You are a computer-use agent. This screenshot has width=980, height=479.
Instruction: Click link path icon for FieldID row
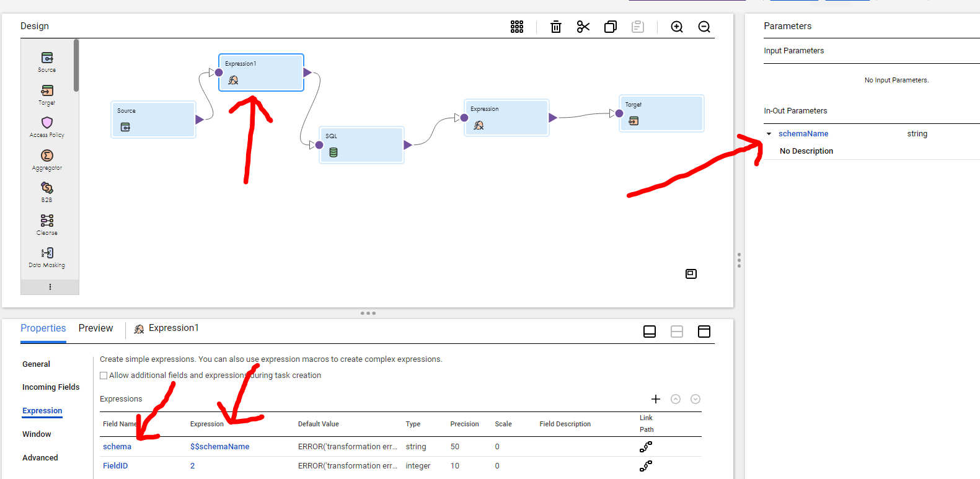646,466
